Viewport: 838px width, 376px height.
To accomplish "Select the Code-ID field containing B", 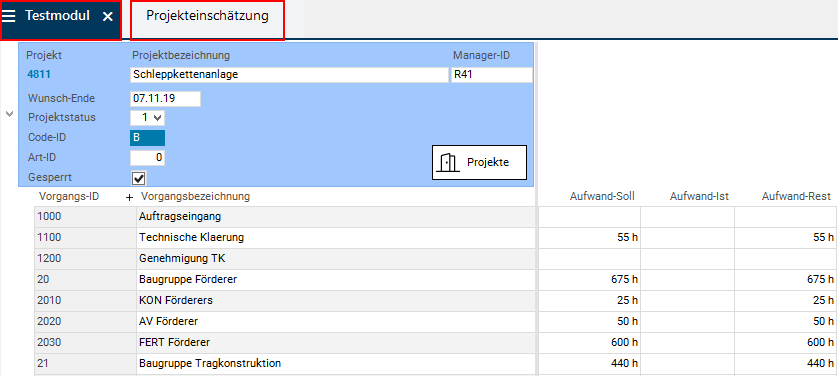I will point(148,138).
